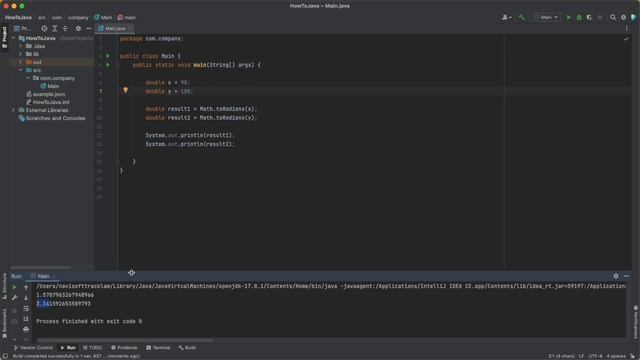Toggle soft-wrap in the Run console
640x360 pixels.
(26, 308)
